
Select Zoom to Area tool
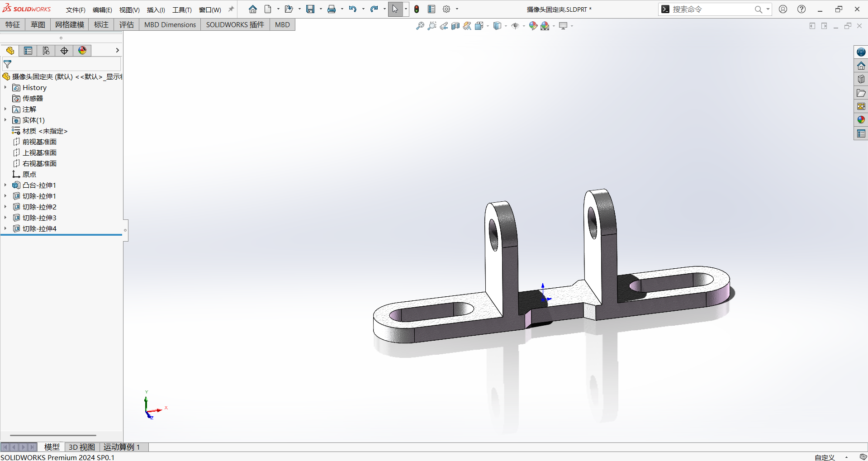[432, 26]
